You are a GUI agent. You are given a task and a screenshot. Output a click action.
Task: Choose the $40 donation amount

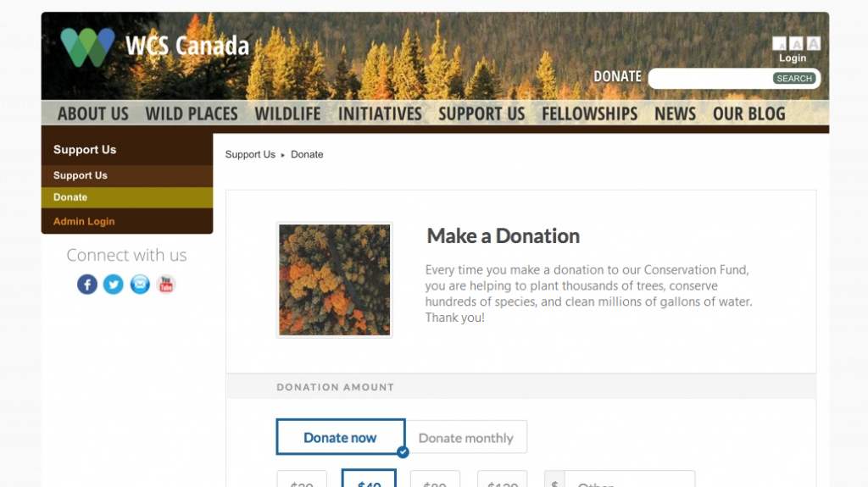[369, 479]
